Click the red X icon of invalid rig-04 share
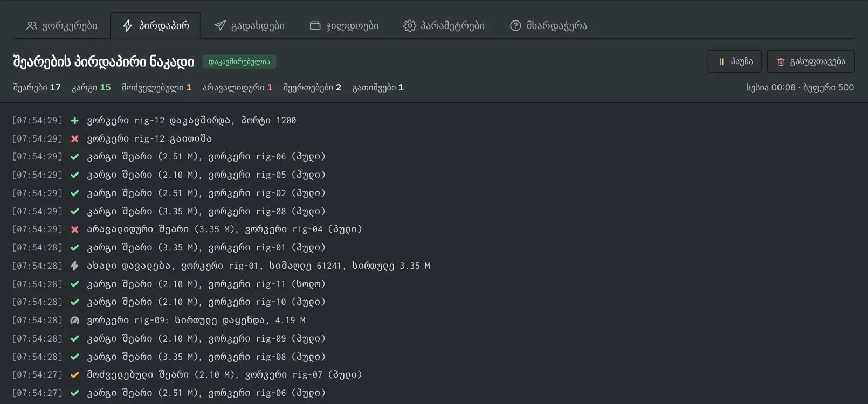The height and width of the screenshot is (404, 868). 75,229
